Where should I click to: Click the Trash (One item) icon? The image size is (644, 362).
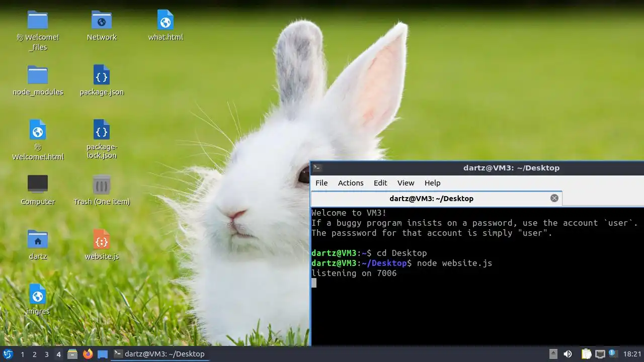(102, 185)
